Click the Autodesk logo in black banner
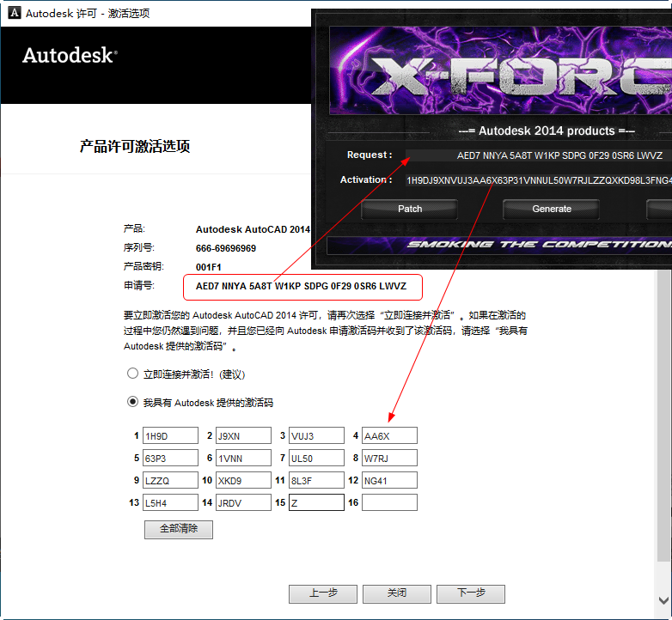This screenshot has width=672, height=620. 70,55
